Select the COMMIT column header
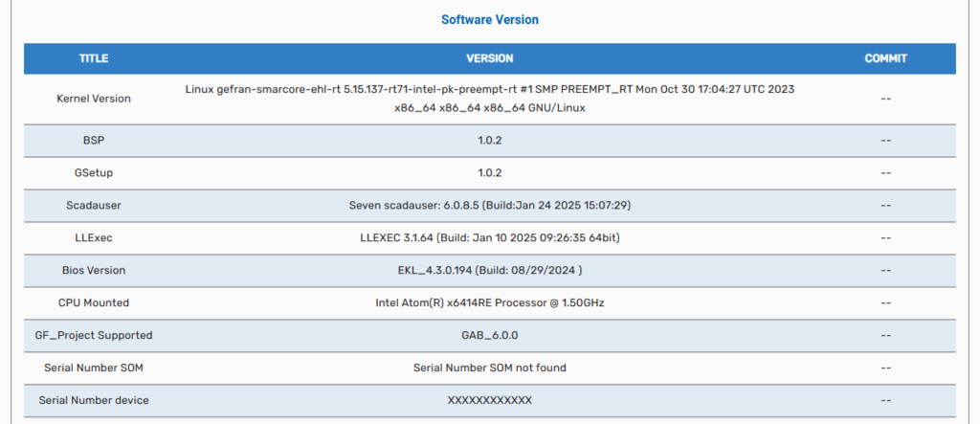980x424 pixels. pyautogui.click(x=885, y=58)
